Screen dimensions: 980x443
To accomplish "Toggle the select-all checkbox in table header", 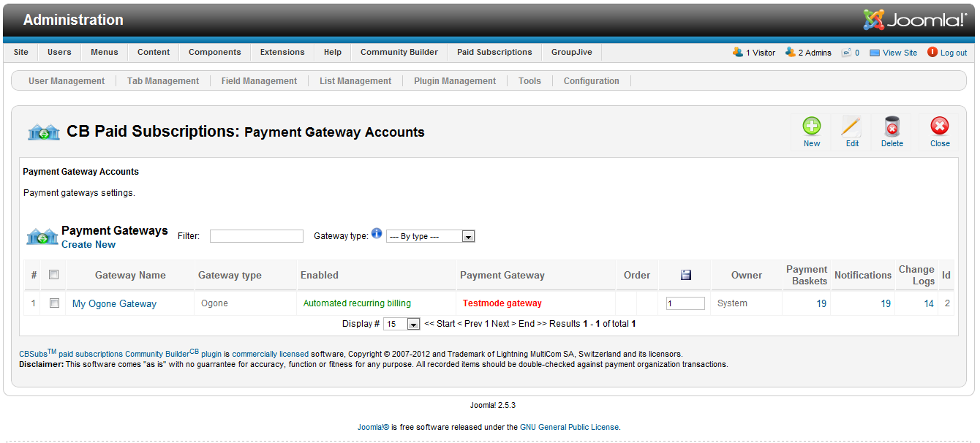I will [53, 275].
